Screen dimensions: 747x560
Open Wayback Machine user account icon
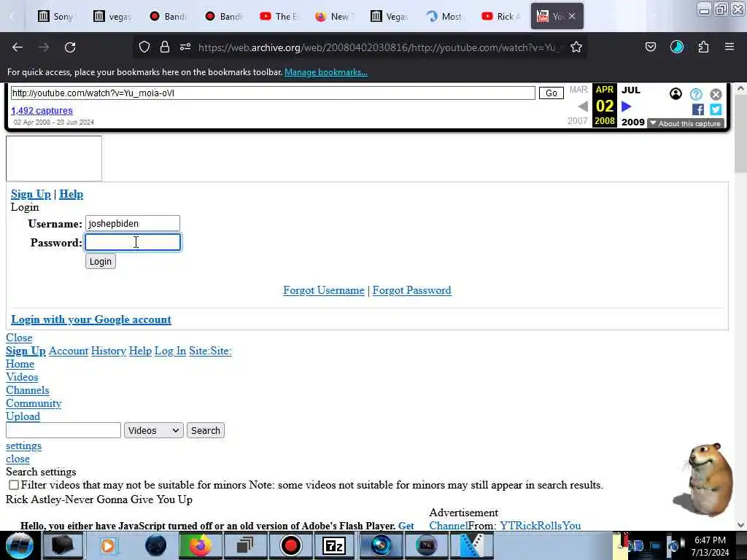[676, 94]
